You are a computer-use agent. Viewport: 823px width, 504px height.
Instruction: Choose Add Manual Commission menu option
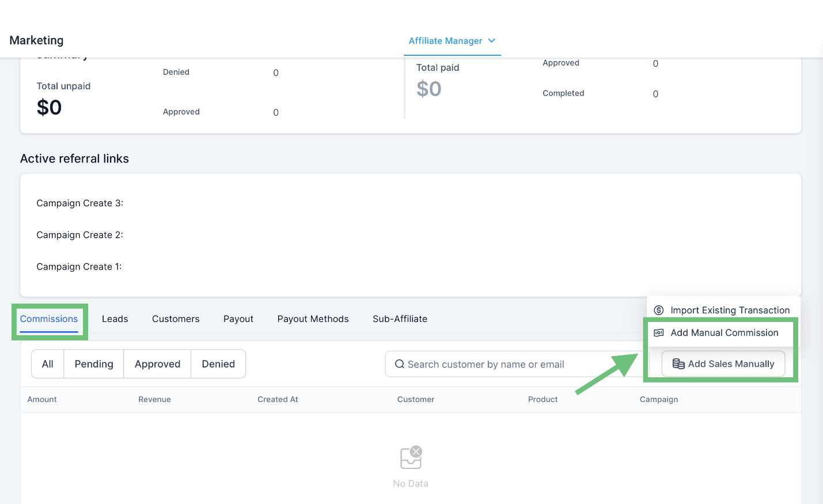click(723, 333)
